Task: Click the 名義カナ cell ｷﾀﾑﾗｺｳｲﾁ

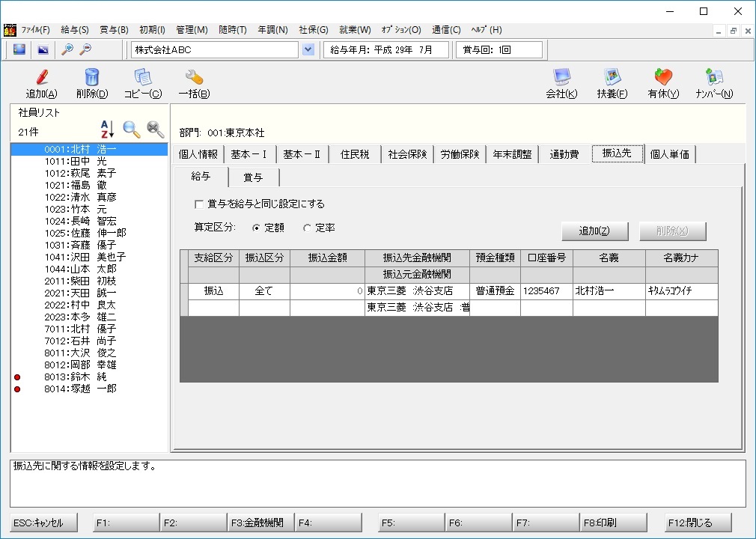Action: [682, 291]
